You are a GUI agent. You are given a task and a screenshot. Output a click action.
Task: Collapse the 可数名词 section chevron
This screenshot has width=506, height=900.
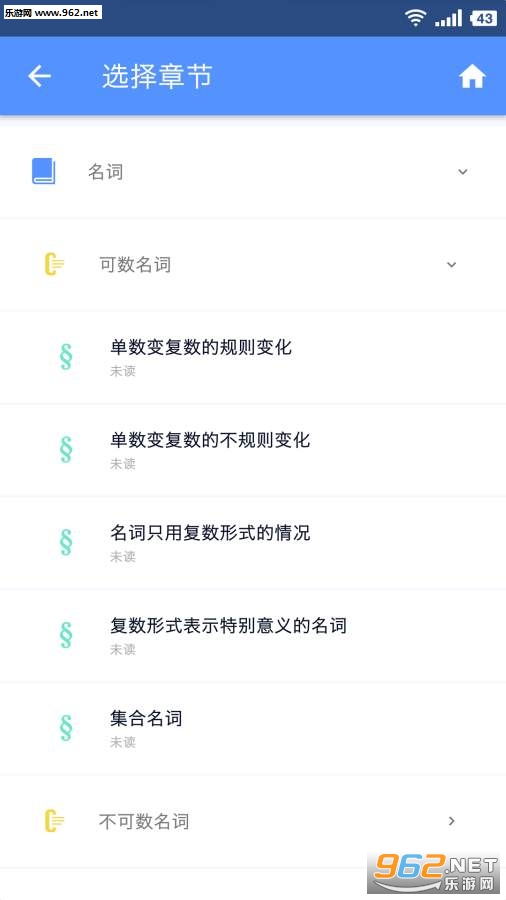(x=451, y=265)
